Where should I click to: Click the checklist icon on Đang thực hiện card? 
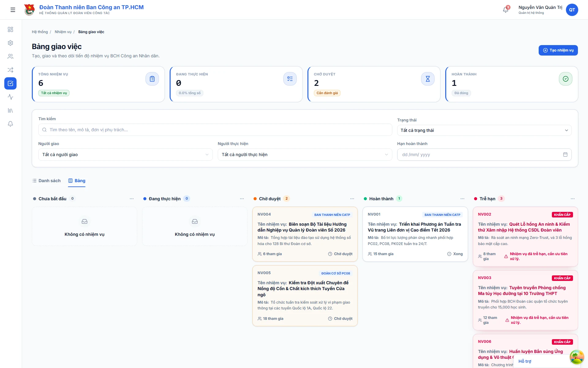pos(290,79)
